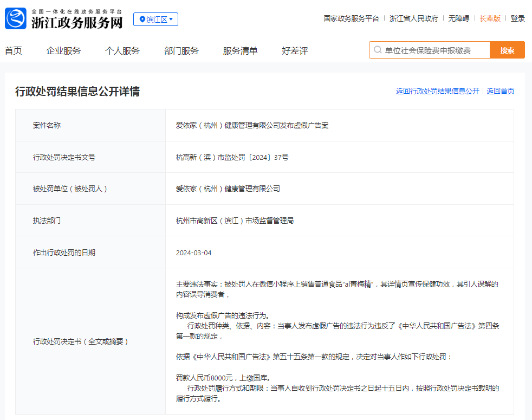Click the 登录 login link

tap(517, 18)
